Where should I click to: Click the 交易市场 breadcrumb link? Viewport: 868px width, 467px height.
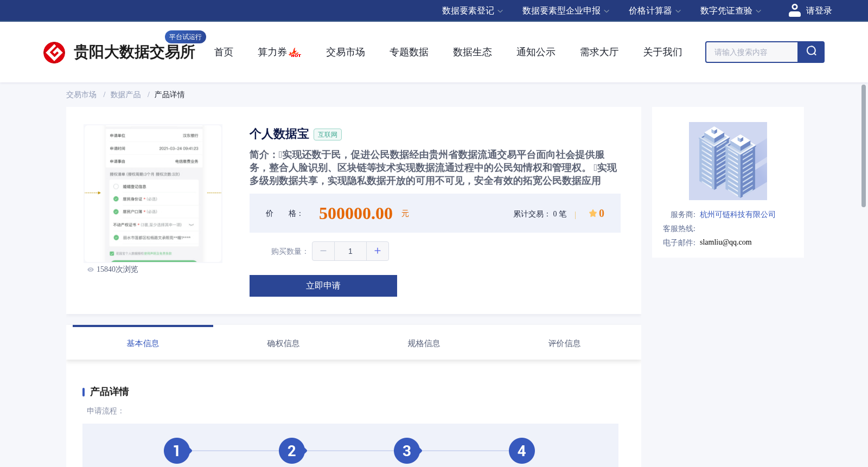[81, 95]
